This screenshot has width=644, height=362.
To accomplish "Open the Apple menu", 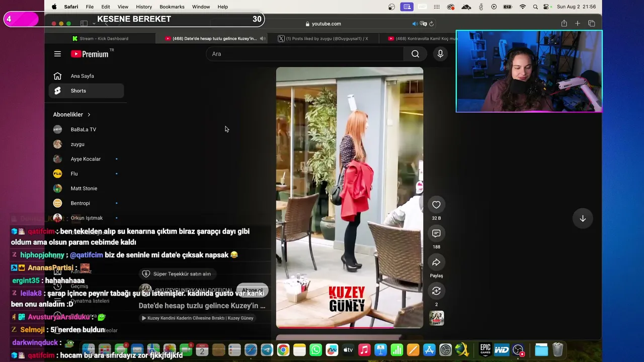I will (54, 7).
